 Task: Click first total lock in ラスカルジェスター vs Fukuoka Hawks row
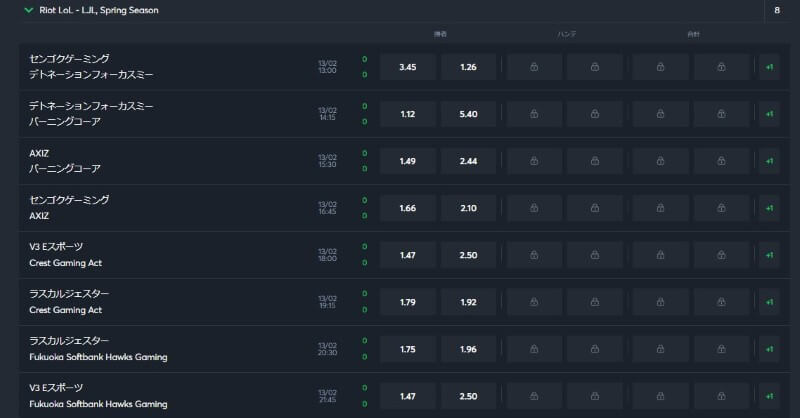point(661,349)
